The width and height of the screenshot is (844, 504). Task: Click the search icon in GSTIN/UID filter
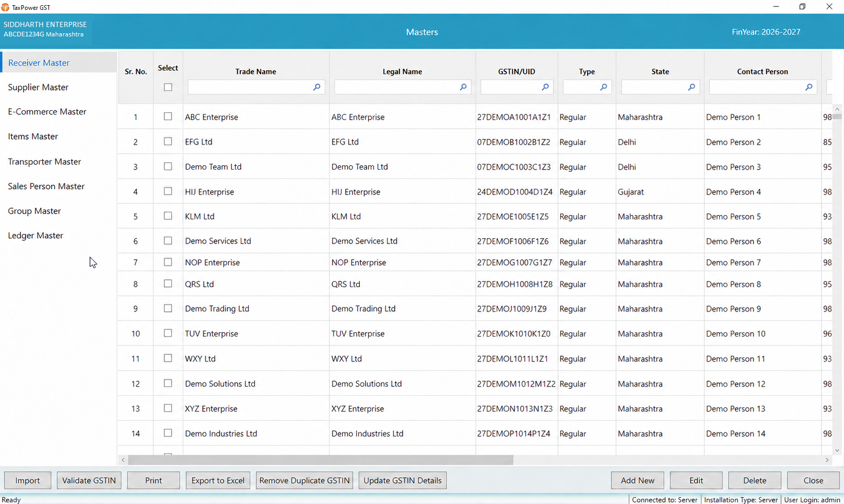pyautogui.click(x=546, y=87)
